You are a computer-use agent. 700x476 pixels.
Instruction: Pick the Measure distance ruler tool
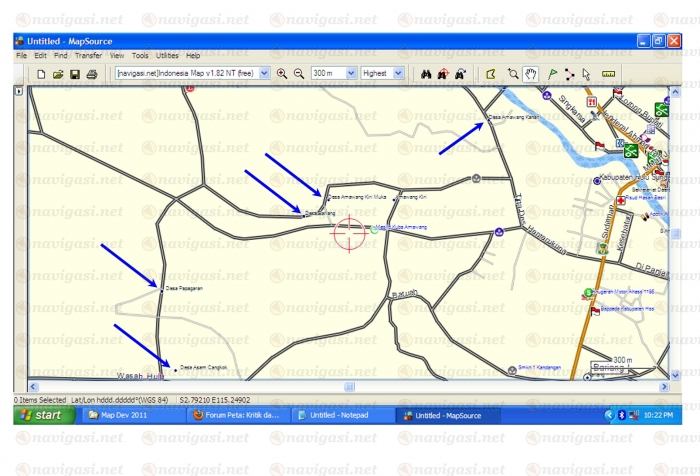609,74
